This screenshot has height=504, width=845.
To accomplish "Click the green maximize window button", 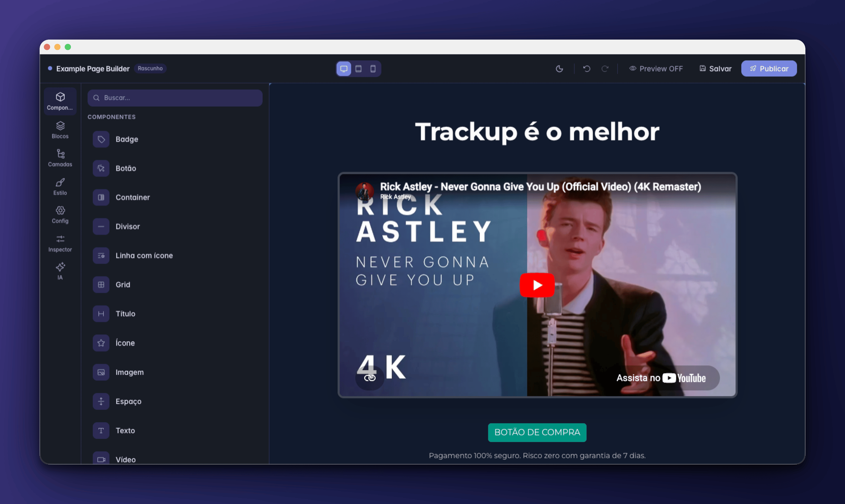I will [68, 47].
